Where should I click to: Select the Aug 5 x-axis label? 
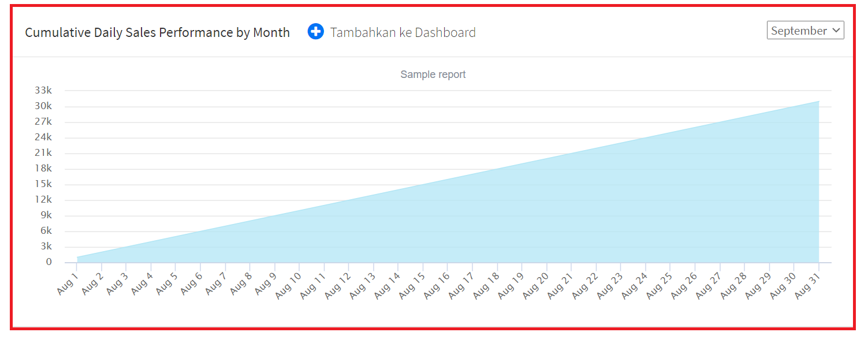click(x=166, y=279)
